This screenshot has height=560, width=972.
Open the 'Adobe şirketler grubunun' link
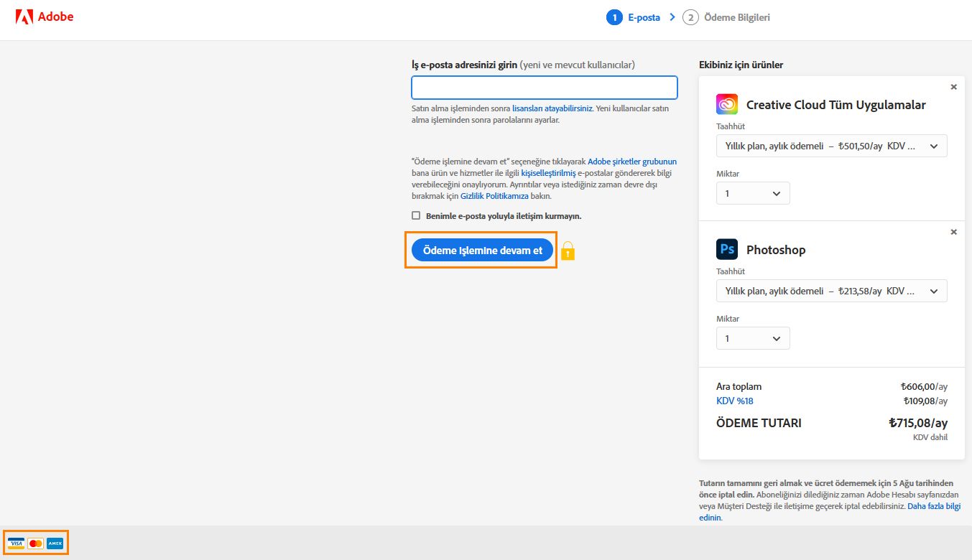tap(632, 162)
